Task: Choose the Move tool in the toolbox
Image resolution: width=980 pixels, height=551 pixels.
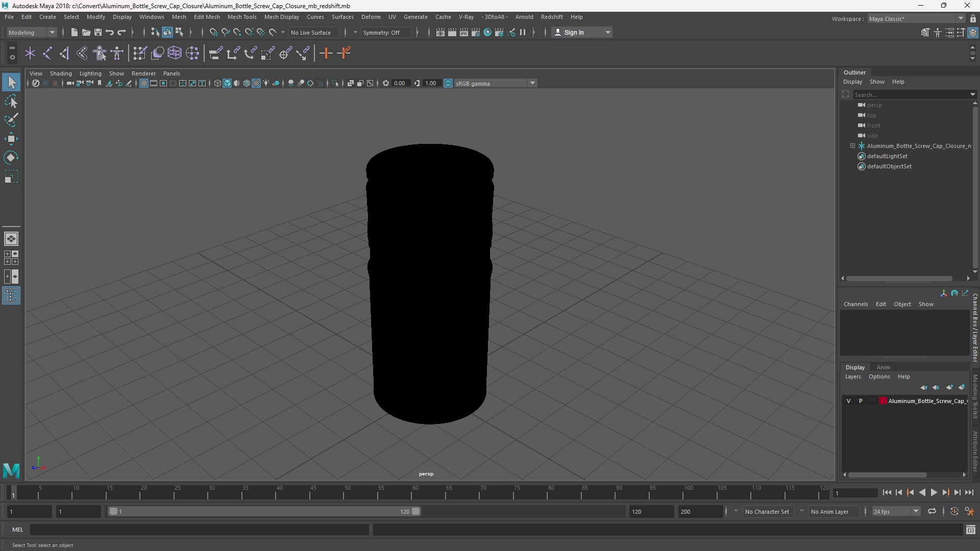Action: (x=11, y=139)
